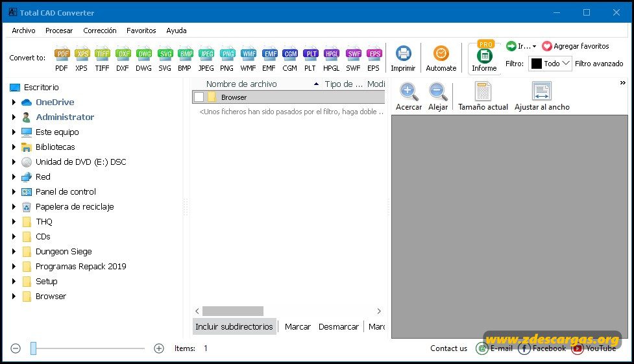Select Papelera de reciclaje in tree
The width and height of the screenshot is (634, 364).
tap(75, 207)
